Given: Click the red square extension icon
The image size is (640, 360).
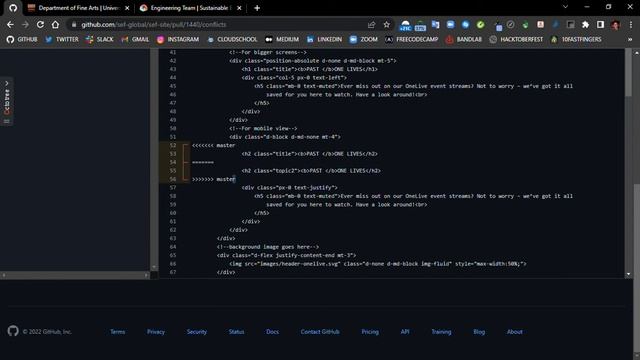Looking at the screenshot, I should [x=540, y=24].
